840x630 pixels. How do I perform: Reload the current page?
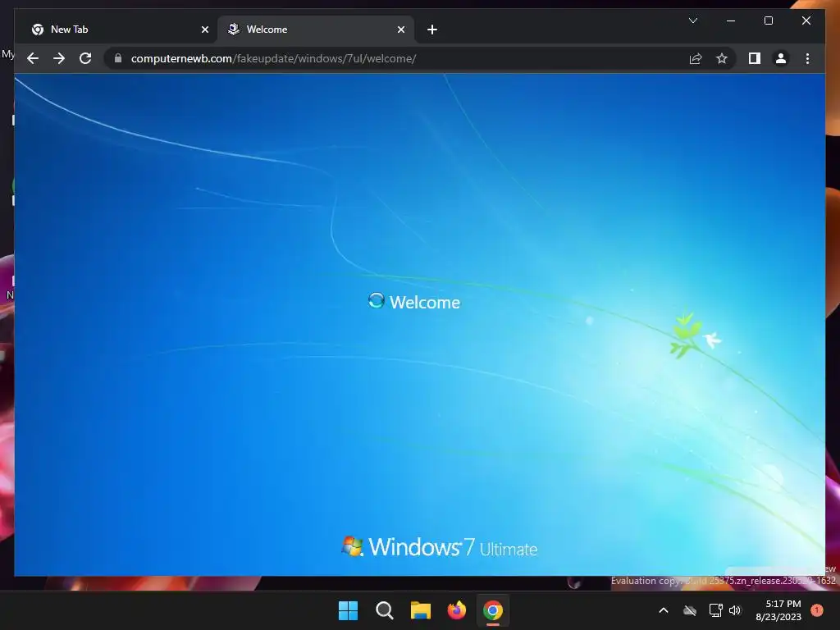[85, 58]
